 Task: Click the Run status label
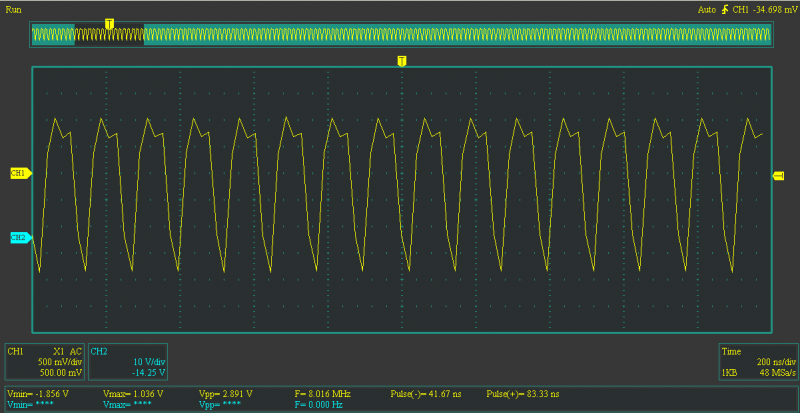click(x=12, y=10)
